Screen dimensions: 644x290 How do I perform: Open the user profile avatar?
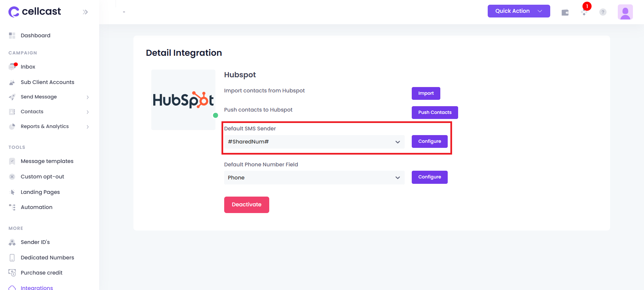coord(625,12)
